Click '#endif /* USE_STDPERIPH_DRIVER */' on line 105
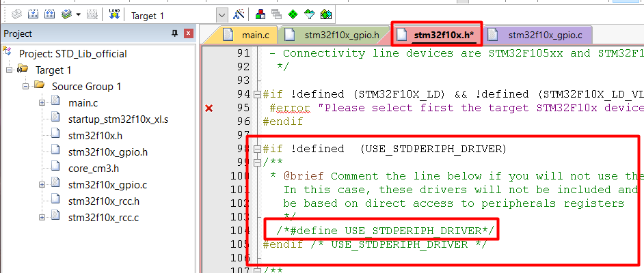 [x=375, y=244]
